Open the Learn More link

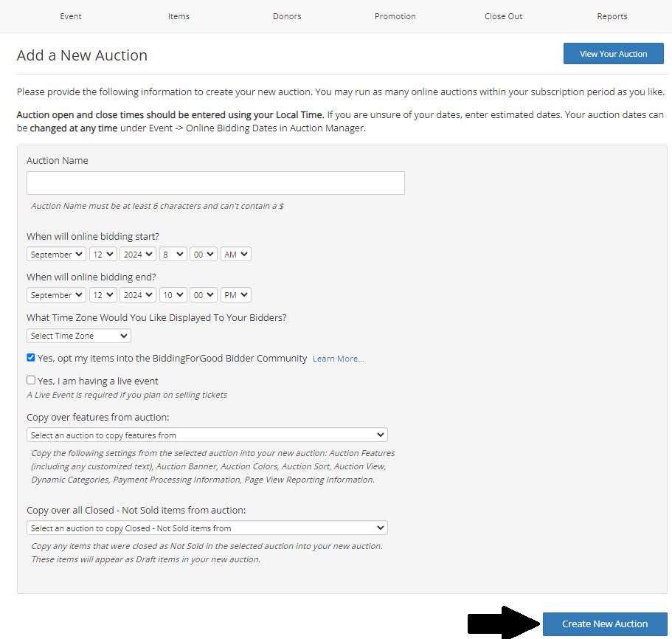[338, 359]
